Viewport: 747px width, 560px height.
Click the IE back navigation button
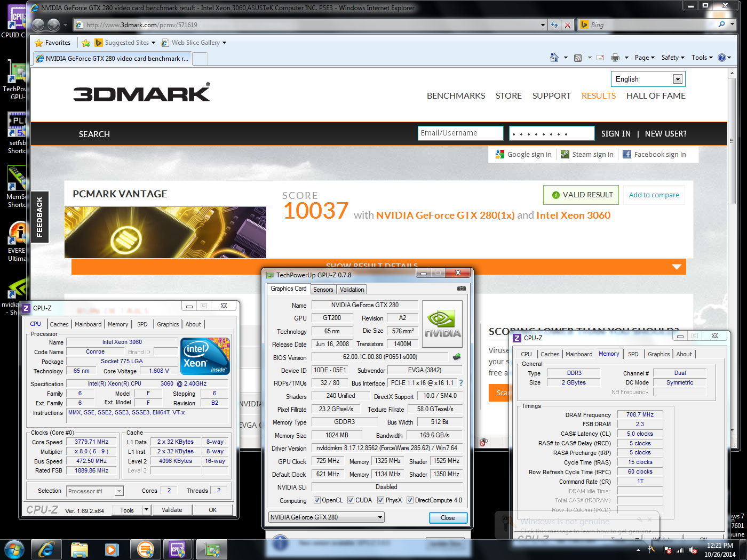[x=38, y=25]
